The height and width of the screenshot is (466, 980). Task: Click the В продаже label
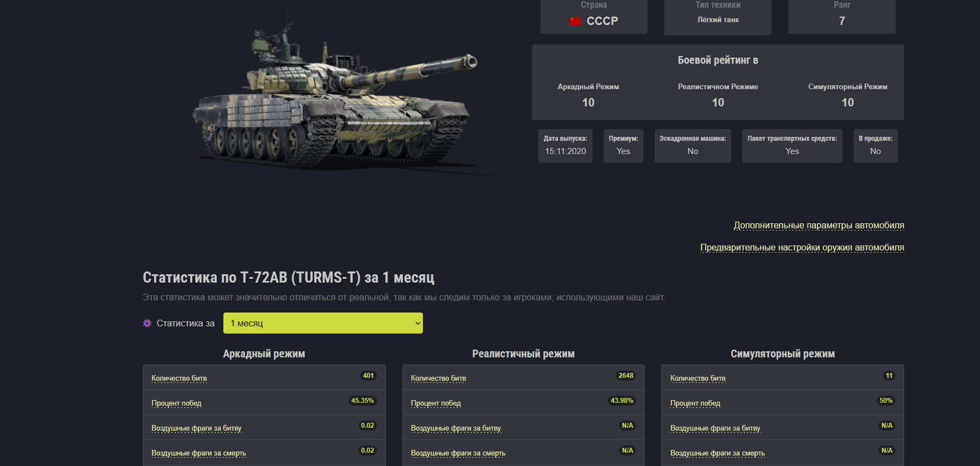tap(876, 139)
